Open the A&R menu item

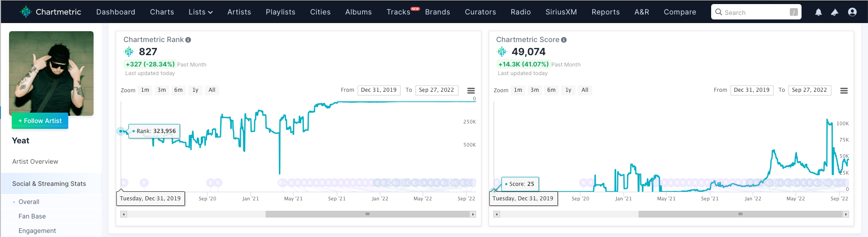[642, 12]
